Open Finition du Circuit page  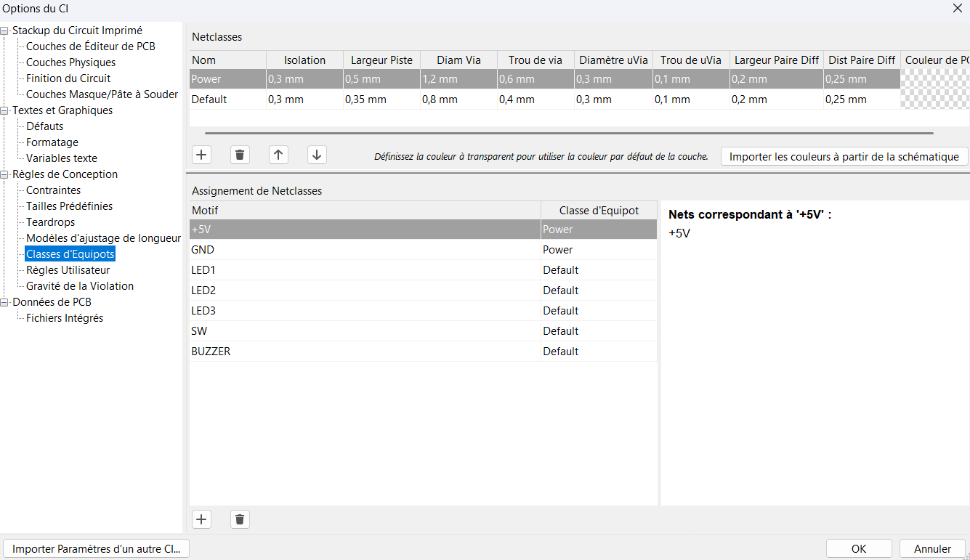pos(68,78)
